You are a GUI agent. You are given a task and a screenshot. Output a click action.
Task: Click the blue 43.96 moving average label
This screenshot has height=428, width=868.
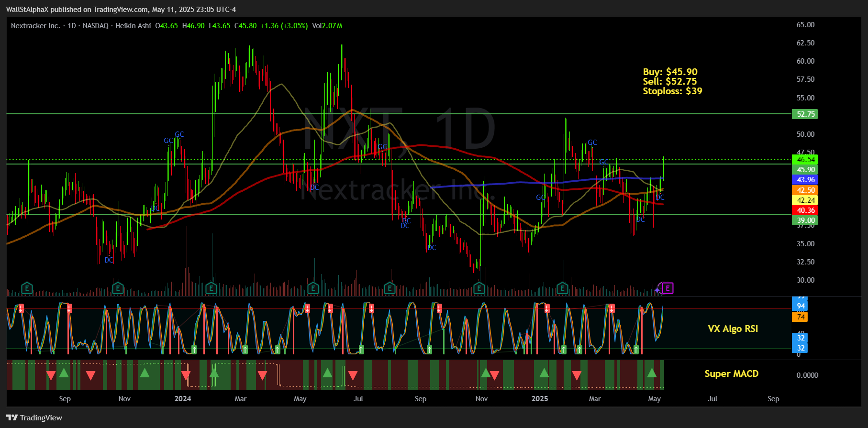click(806, 180)
